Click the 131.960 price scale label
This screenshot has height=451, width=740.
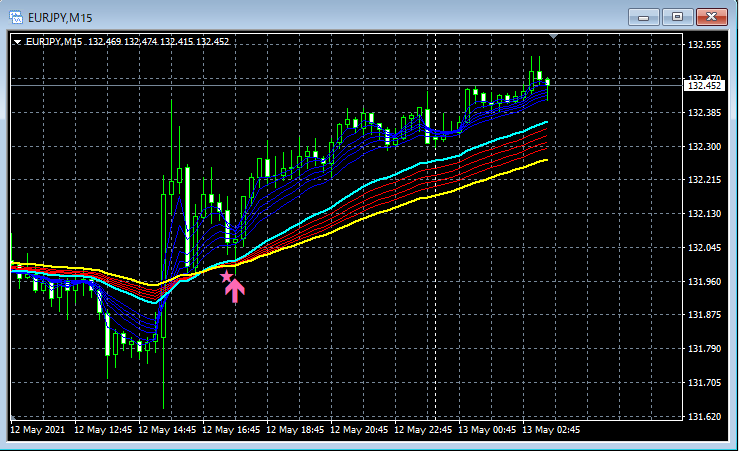[704, 282]
